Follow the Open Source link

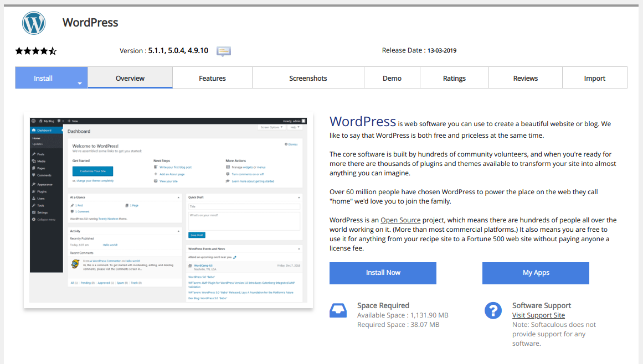pos(400,220)
